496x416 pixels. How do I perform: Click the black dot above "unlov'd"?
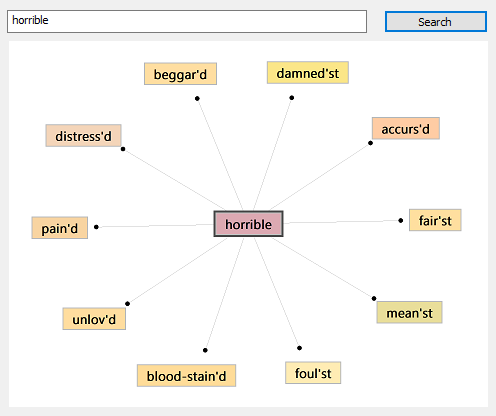pyautogui.click(x=127, y=303)
